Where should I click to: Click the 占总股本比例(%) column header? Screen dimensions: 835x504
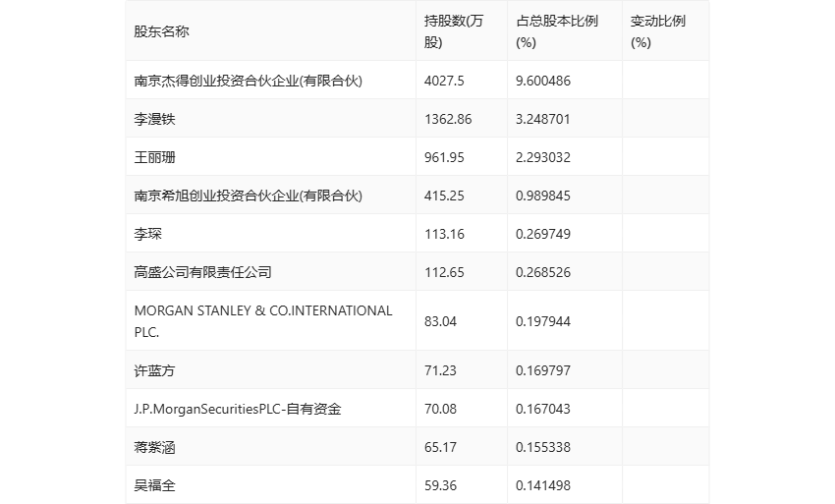click(556, 31)
